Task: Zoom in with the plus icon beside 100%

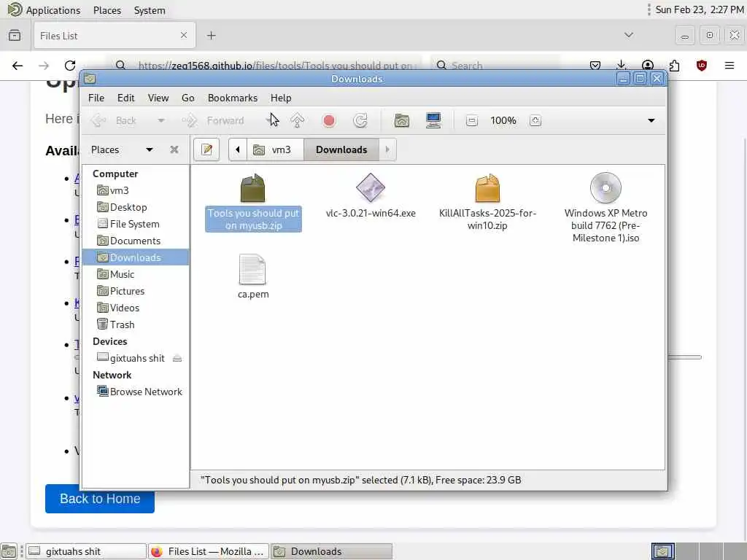Action: [535, 121]
